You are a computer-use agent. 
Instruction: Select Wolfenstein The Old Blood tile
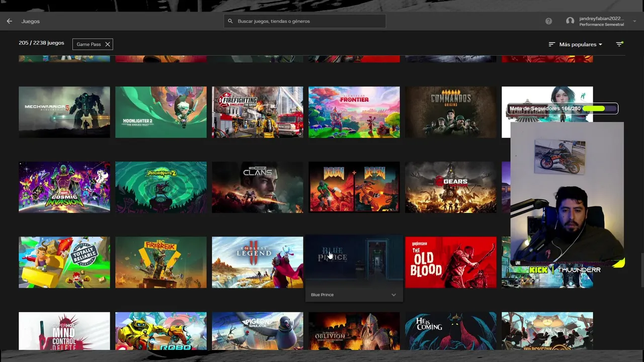(451, 262)
